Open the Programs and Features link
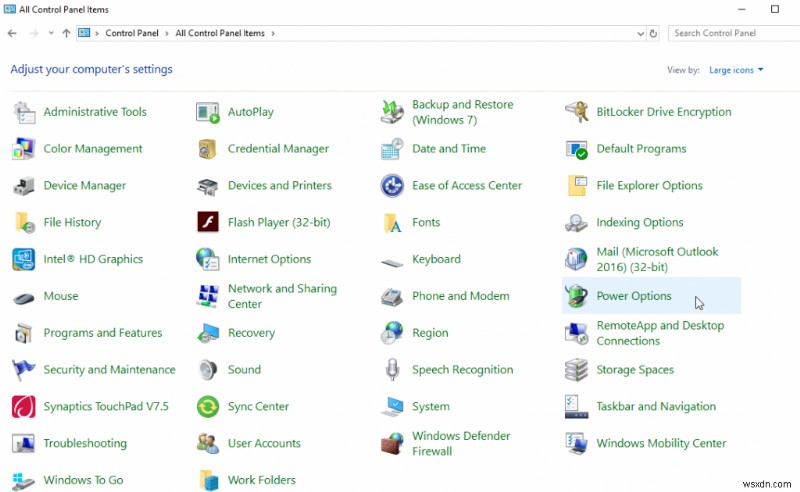Viewport: 800px width, 492px height. tap(103, 333)
